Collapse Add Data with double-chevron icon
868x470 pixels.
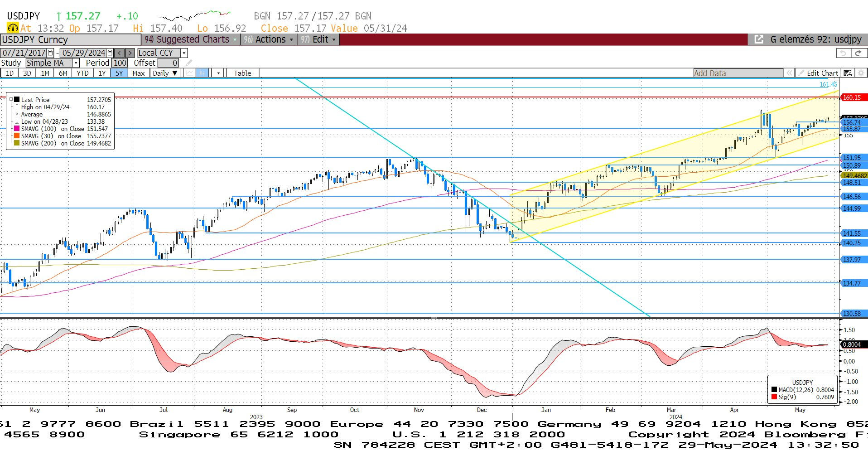(x=790, y=73)
